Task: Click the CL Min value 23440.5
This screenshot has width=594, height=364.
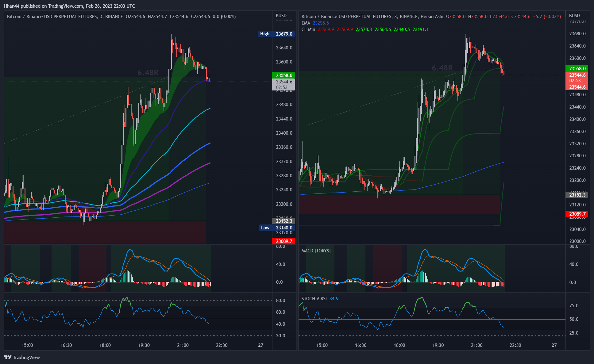Action: pyautogui.click(x=402, y=29)
